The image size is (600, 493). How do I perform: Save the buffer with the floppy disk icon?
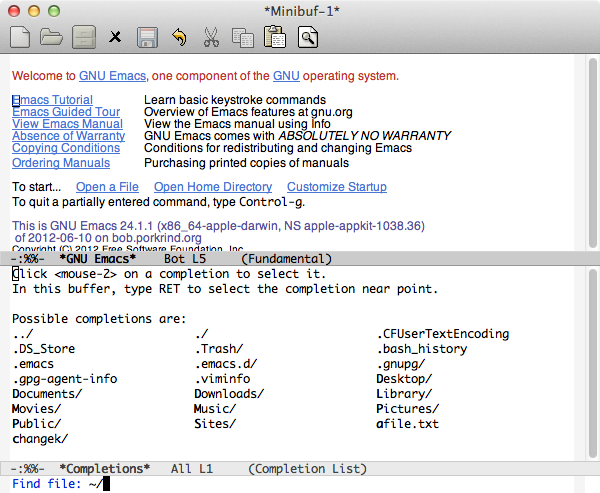147,37
